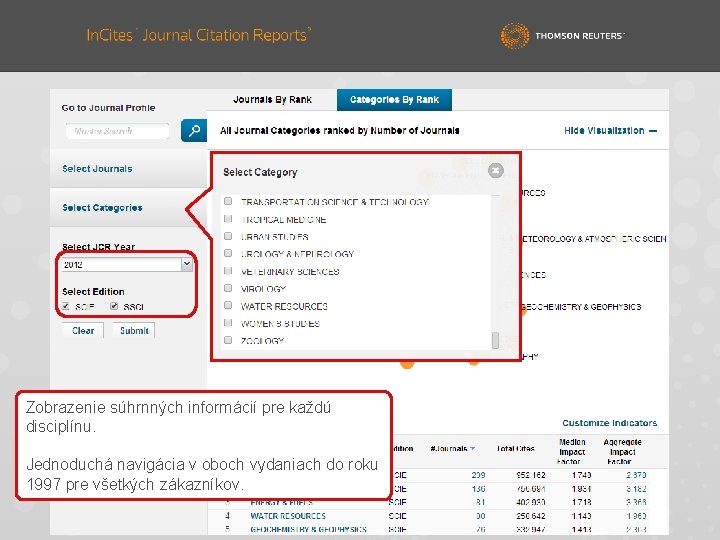
Task: Toggle the SCIE edition checkbox
Action: point(66,306)
